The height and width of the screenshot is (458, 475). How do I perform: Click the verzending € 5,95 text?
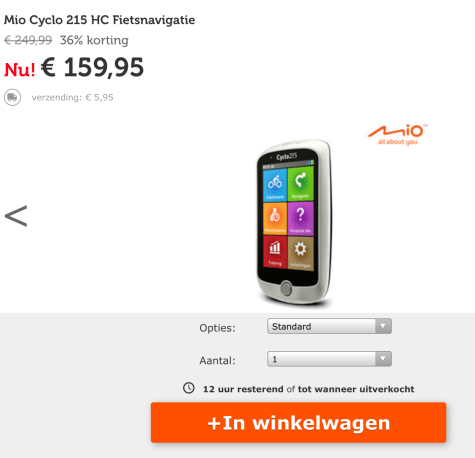pyautogui.click(x=72, y=97)
